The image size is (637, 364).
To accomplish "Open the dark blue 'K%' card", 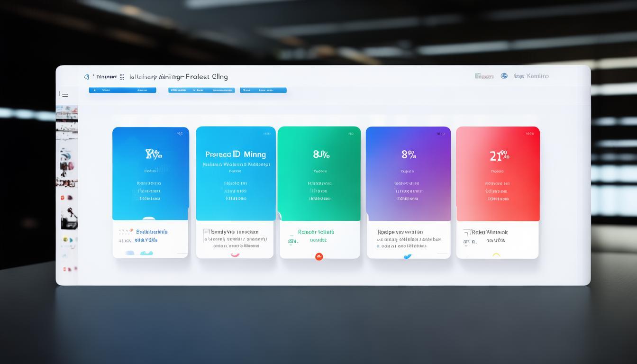I will [151, 173].
